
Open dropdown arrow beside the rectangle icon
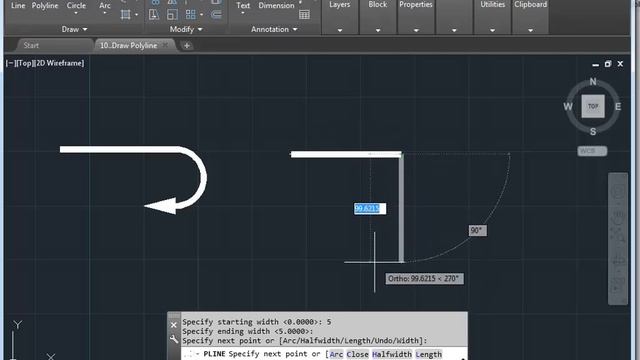point(136,15)
